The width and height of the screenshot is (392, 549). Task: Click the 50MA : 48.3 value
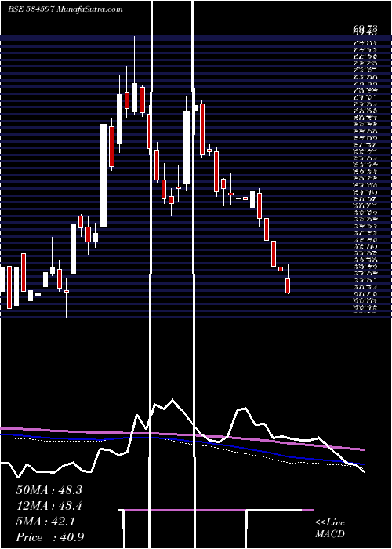coord(49,490)
